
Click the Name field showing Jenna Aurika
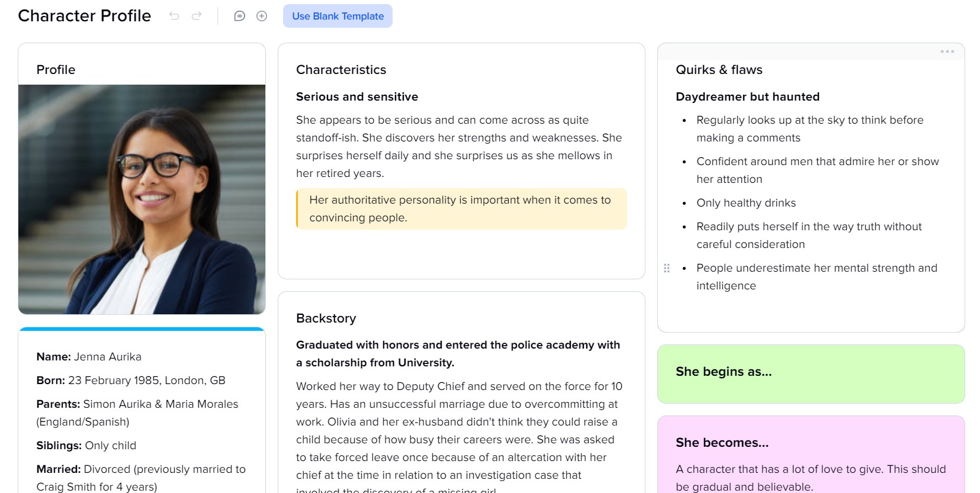[89, 357]
